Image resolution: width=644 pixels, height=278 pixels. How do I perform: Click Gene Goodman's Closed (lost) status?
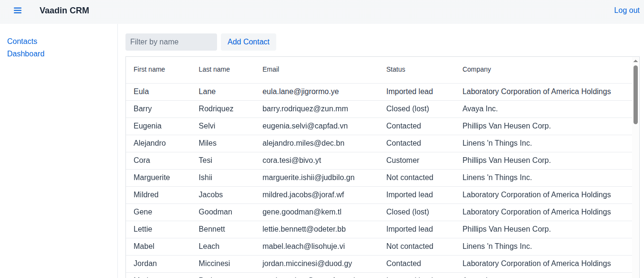click(x=407, y=212)
